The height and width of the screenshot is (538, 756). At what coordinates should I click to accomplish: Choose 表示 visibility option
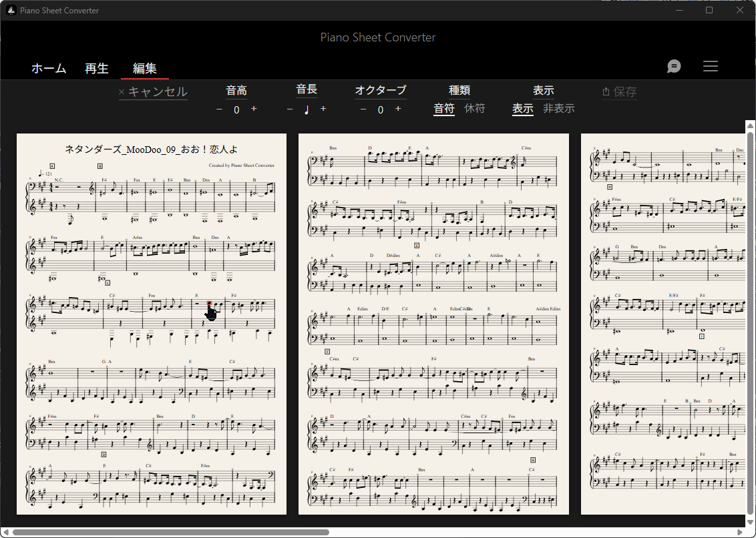click(523, 108)
